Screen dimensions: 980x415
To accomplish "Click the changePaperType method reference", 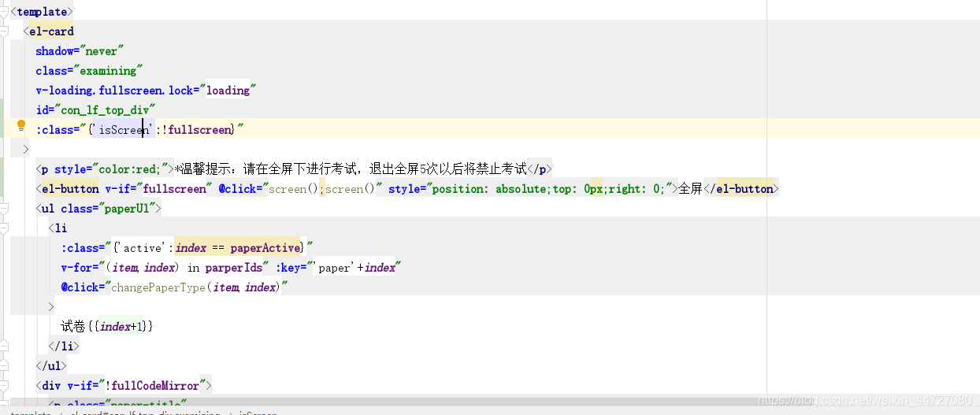I will tap(158, 287).
